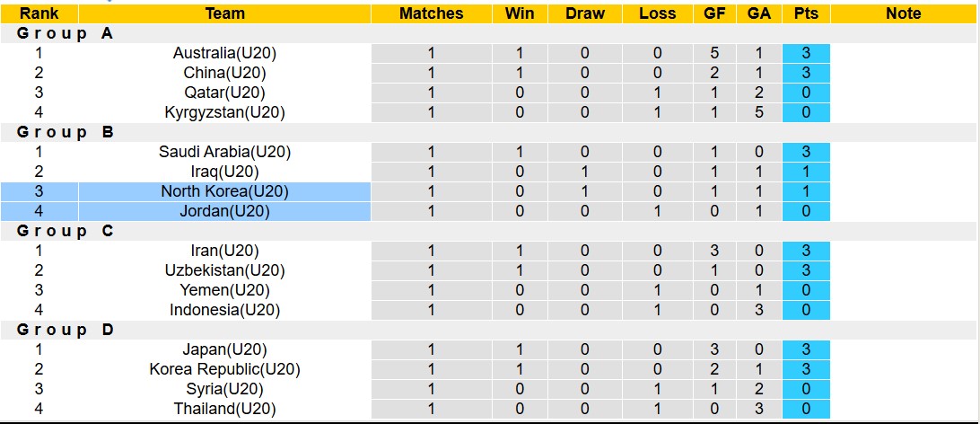This screenshot has height=424, width=980.
Task: Open the Australia(U20) team link
Action: (x=224, y=53)
